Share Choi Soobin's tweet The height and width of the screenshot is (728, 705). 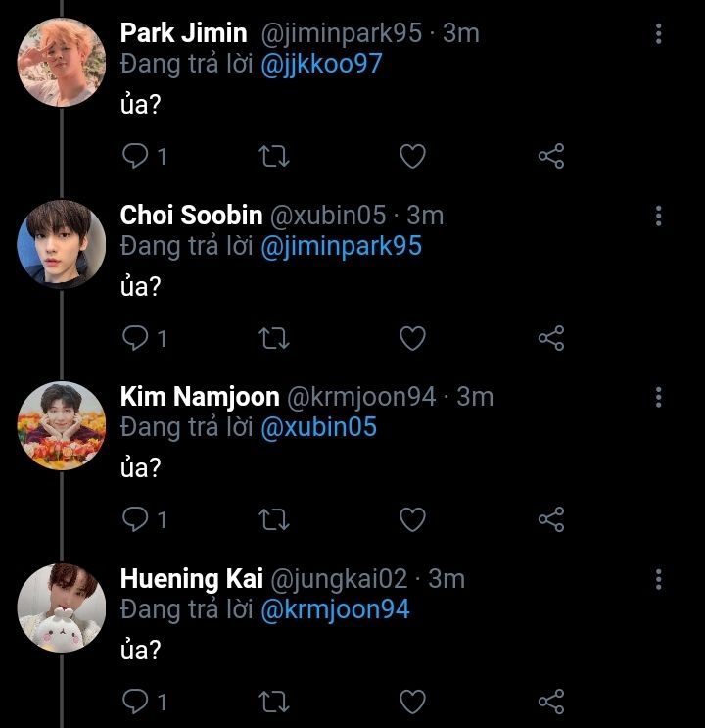pyautogui.click(x=551, y=338)
